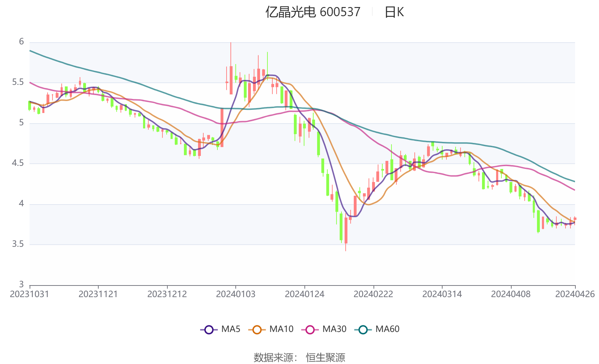Click x-axis date label 20240314
The height and width of the screenshot is (364, 599).
click(x=442, y=294)
